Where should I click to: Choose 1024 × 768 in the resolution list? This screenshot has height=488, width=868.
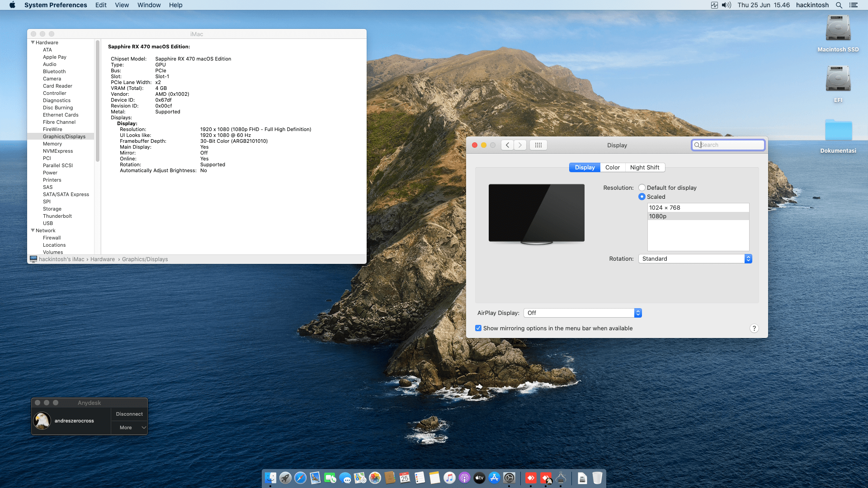[x=698, y=207]
